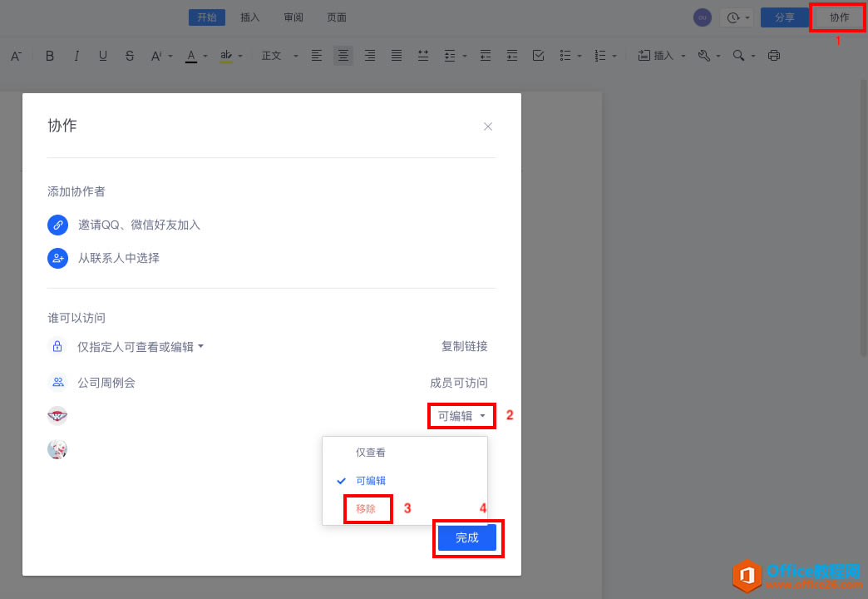Apply underline to text

103,56
